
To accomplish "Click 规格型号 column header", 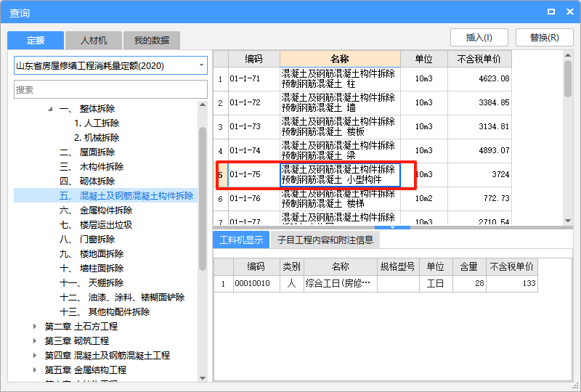I will point(398,266).
